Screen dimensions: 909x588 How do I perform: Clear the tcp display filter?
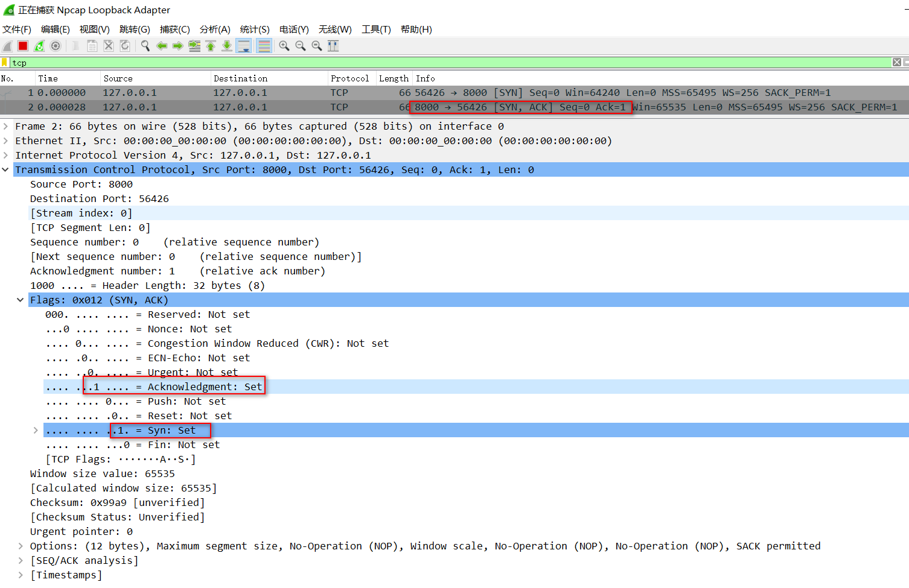coord(896,63)
